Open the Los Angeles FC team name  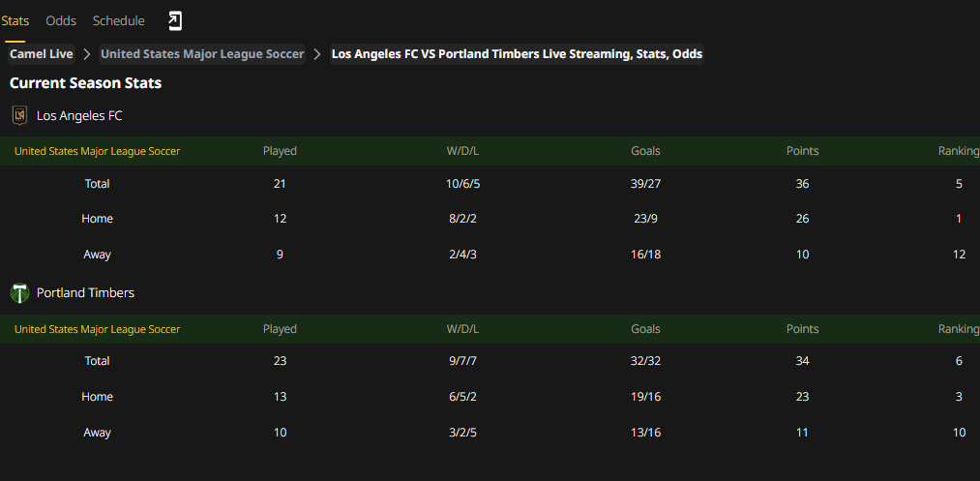point(79,116)
